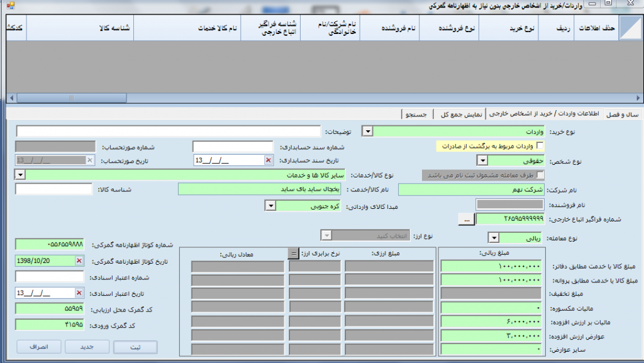This screenshot has width=644, height=363.
Task: Click the entry customs code field ۴۱۵۹۵
Action: click(49, 325)
